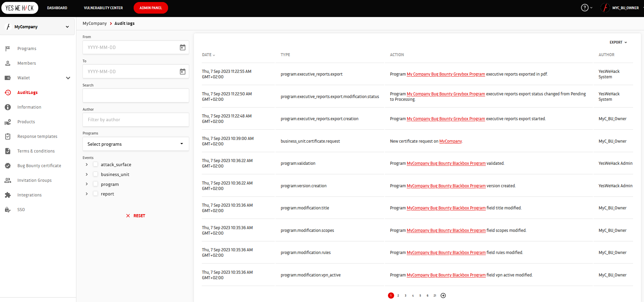Open Blackbox Program link in title modified row
Image resolution: width=644 pixels, height=302 pixels.
pyautogui.click(x=446, y=208)
